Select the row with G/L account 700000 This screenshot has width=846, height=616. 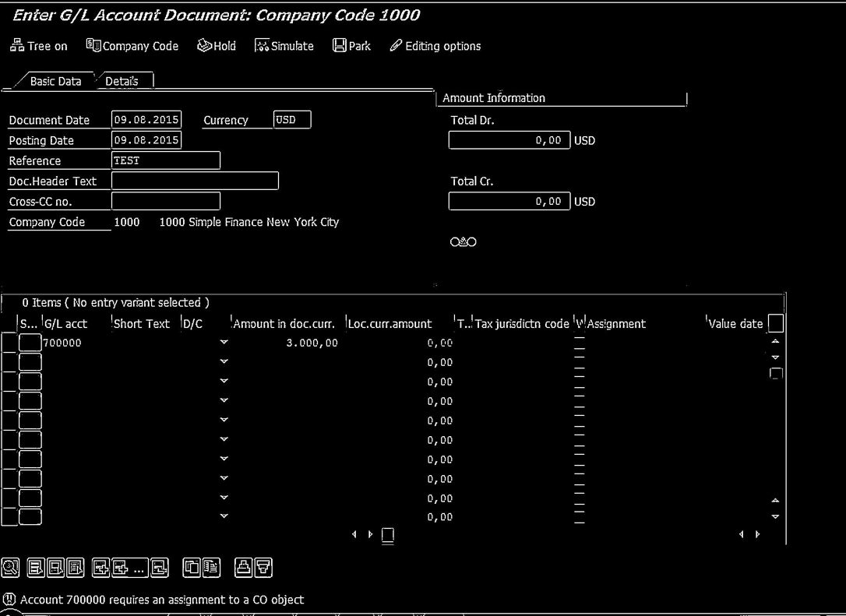(9, 343)
